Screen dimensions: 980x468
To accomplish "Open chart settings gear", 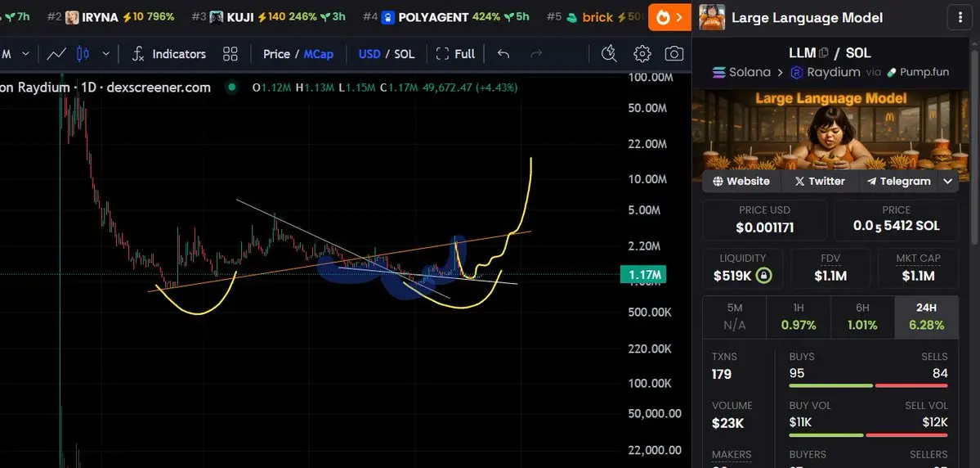I will [x=642, y=54].
